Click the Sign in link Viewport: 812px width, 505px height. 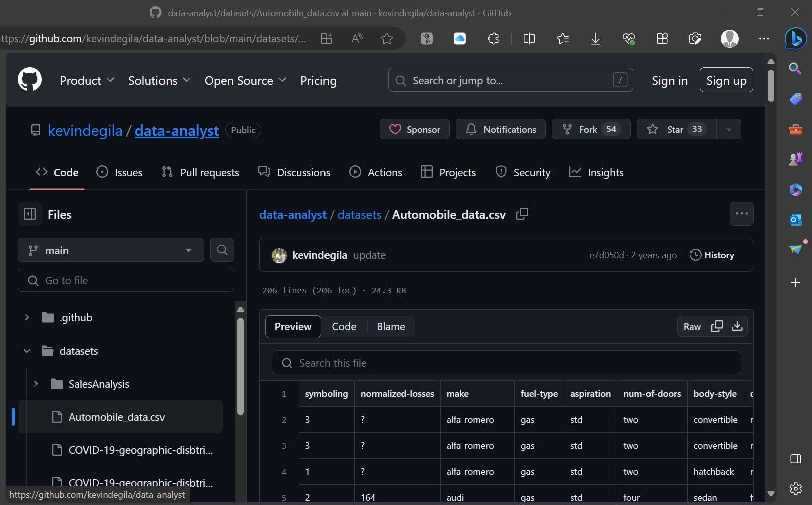[670, 80]
